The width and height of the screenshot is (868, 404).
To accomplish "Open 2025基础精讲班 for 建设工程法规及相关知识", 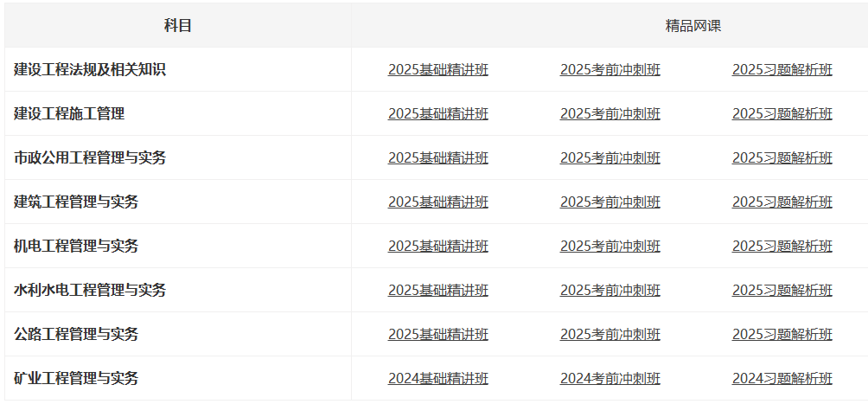I will tap(437, 70).
